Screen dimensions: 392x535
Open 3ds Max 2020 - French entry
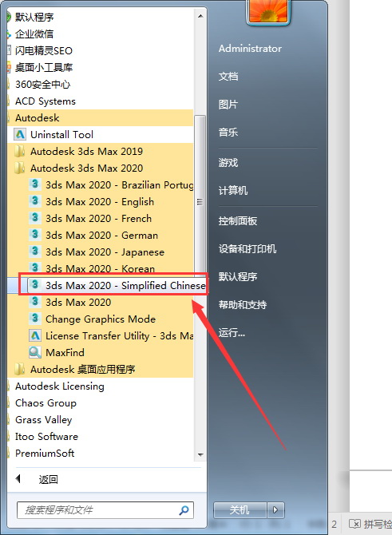click(100, 218)
